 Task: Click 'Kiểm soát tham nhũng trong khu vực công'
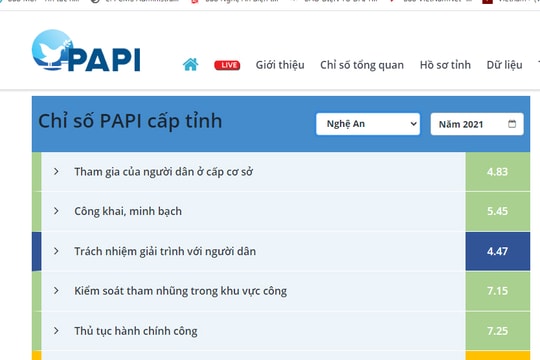(180, 291)
